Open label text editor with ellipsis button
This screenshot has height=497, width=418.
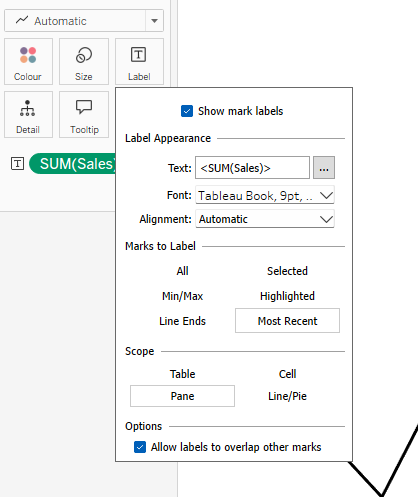[x=324, y=168]
